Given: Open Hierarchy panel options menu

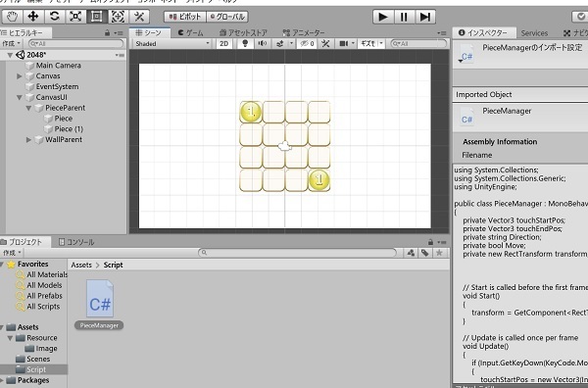Looking at the screenshot, I should (x=119, y=33).
